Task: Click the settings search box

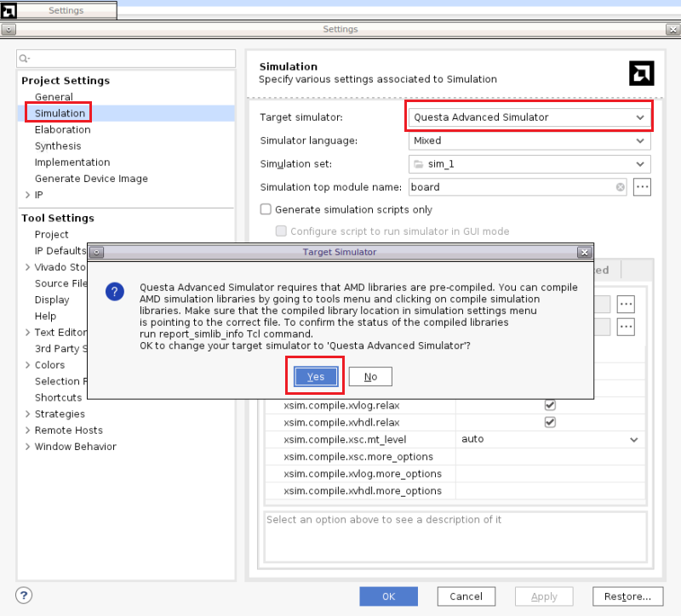Action: point(126,58)
